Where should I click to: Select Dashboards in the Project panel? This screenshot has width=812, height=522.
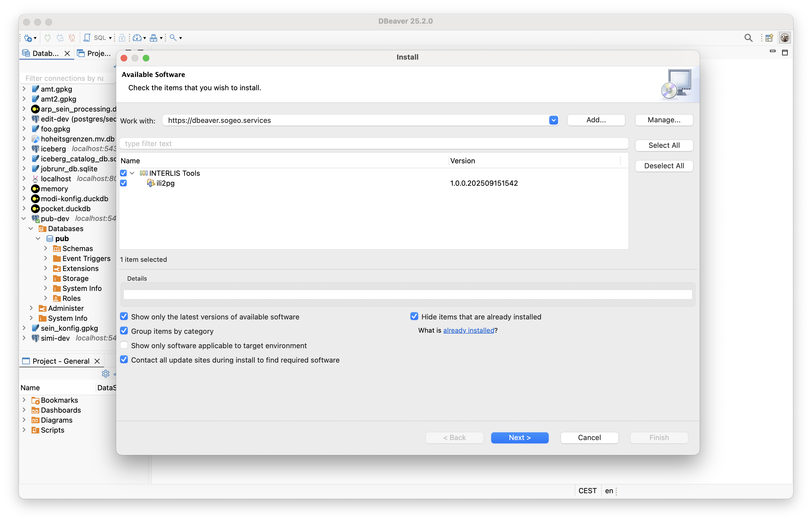tap(61, 410)
